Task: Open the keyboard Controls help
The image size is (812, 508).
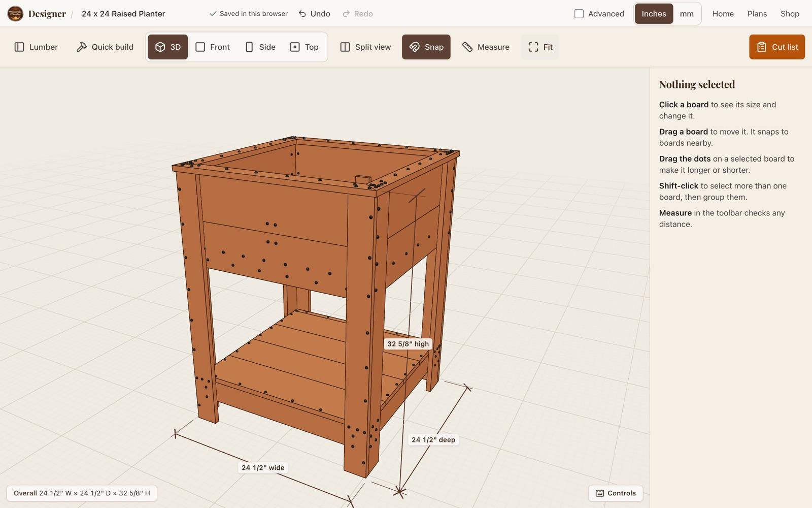Action: click(x=616, y=493)
